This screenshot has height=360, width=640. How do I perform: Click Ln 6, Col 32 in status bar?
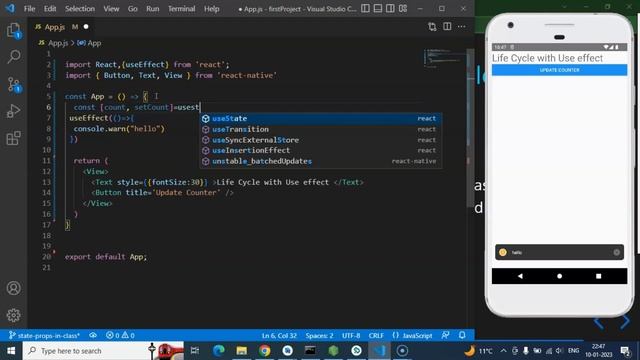point(279,336)
